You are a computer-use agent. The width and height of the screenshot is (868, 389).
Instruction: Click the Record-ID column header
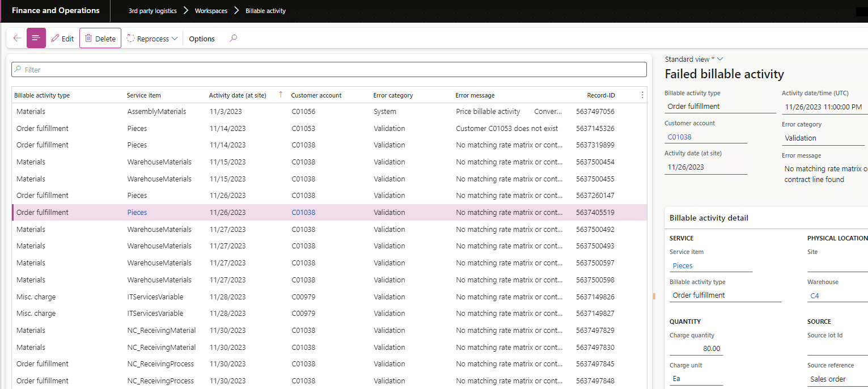[x=601, y=95]
